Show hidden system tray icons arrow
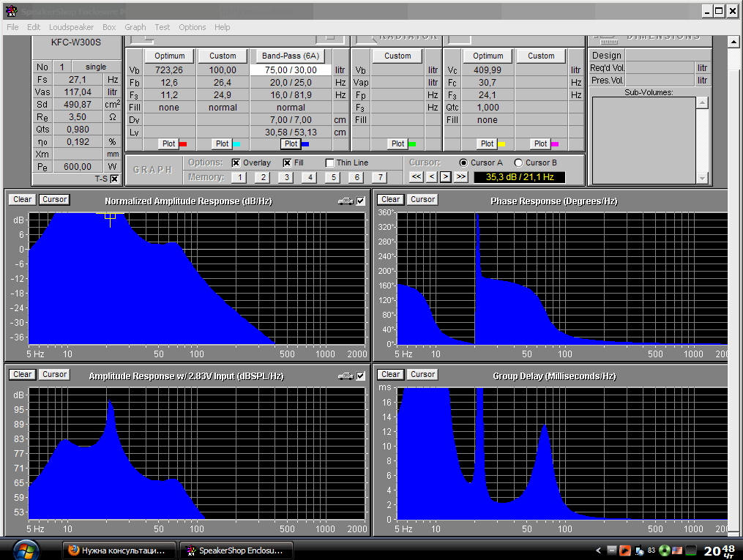Screen dimensions: 743x560 (x=597, y=550)
